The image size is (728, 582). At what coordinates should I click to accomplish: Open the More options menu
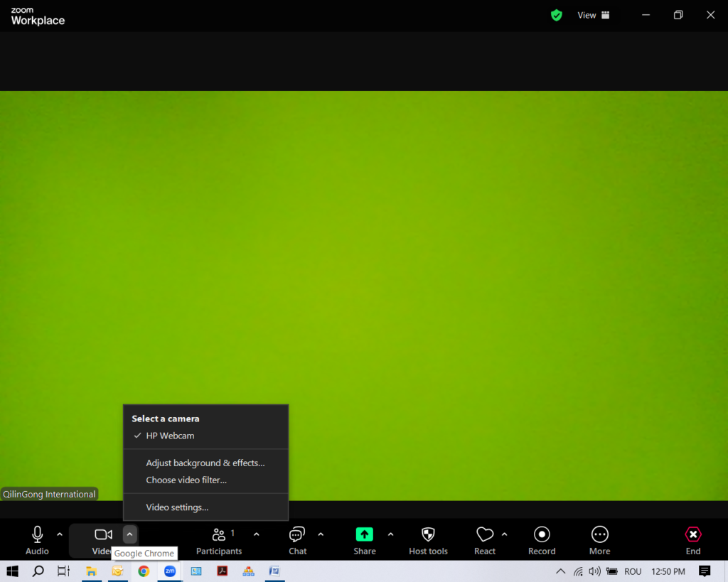click(599, 540)
